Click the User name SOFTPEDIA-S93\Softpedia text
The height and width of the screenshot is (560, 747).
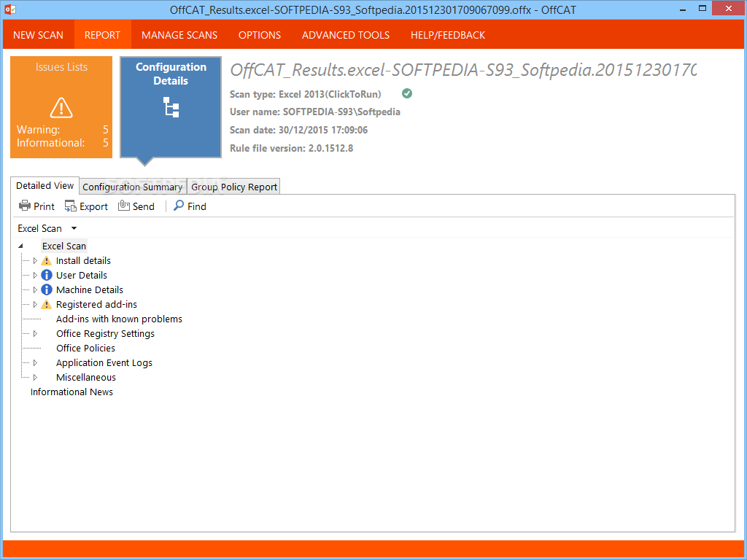[315, 112]
